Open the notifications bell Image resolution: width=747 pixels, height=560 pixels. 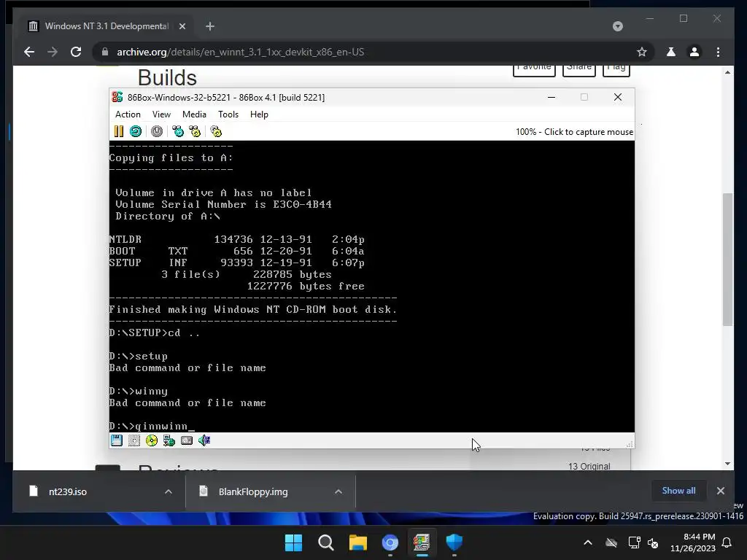point(727,542)
